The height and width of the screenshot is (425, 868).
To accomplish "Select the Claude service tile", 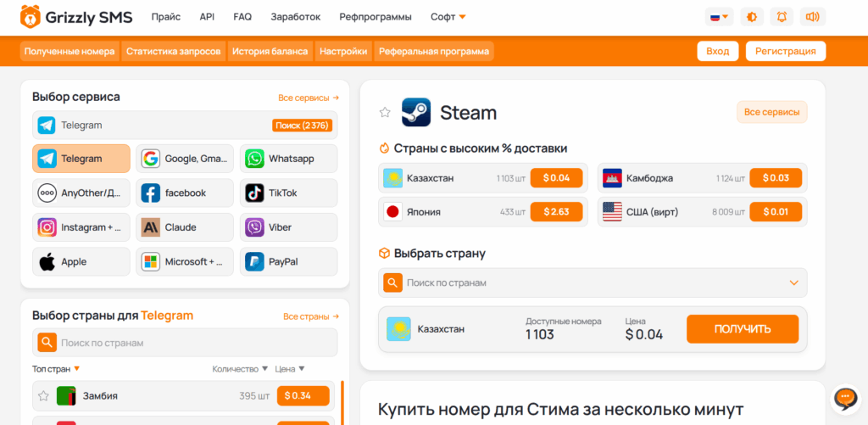I will pyautogui.click(x=185, y=227).
